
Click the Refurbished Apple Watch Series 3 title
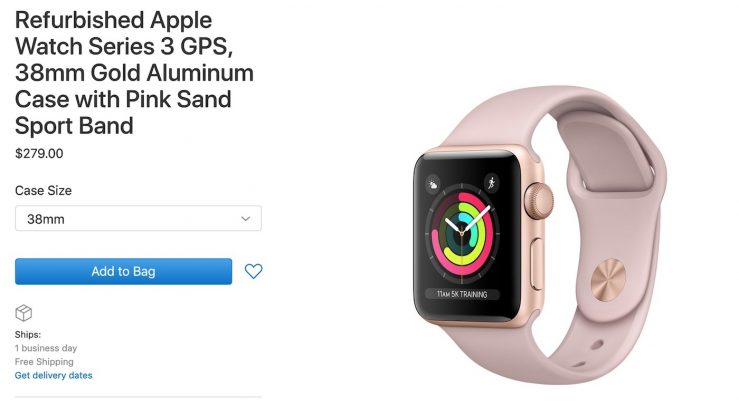[x=134, y=73]
